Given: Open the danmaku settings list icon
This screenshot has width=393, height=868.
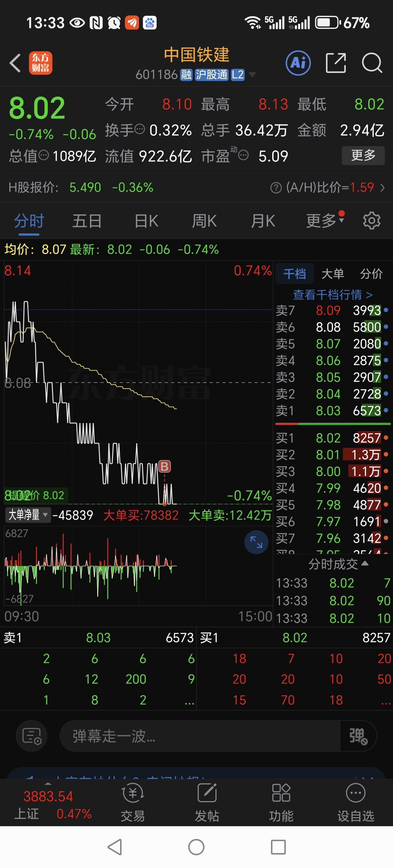Looking at the screenshot, I should pos(32,736).
